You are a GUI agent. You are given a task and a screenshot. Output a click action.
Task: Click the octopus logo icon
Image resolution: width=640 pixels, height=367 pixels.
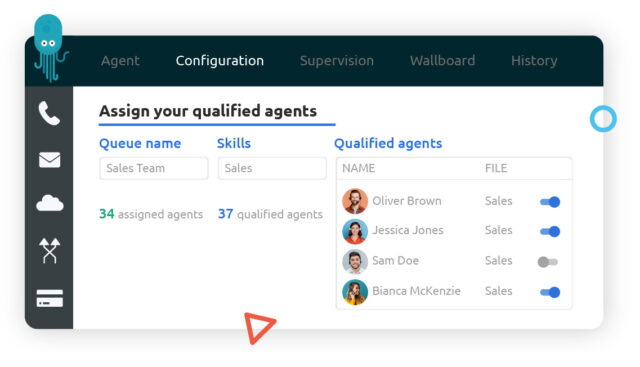pyautogui.click(x=50, y=48)
